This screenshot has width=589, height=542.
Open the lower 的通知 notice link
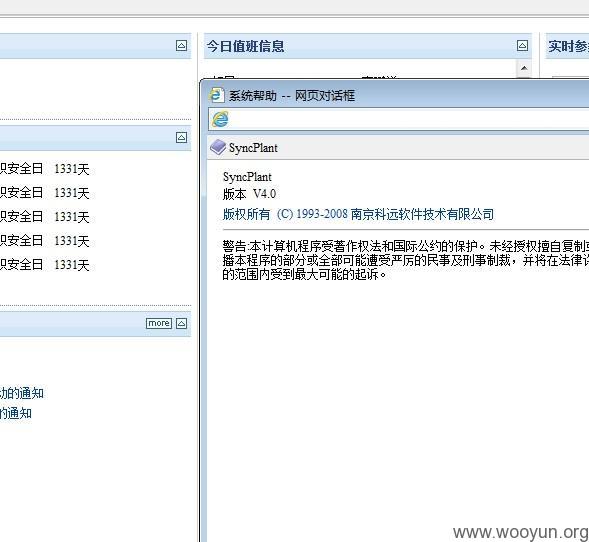click(16, 413)
